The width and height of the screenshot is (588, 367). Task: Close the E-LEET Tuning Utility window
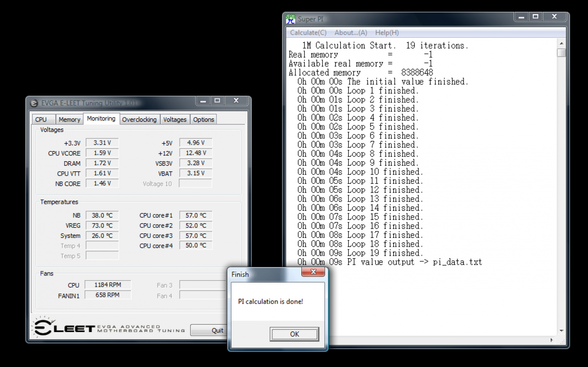tap(236, 101)
